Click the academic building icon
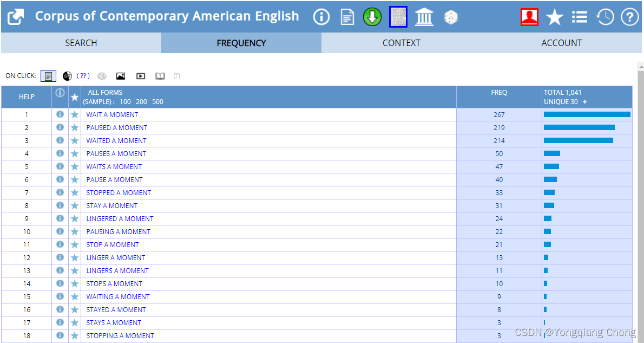Screen dimensions: 644x343 [424, 17]
